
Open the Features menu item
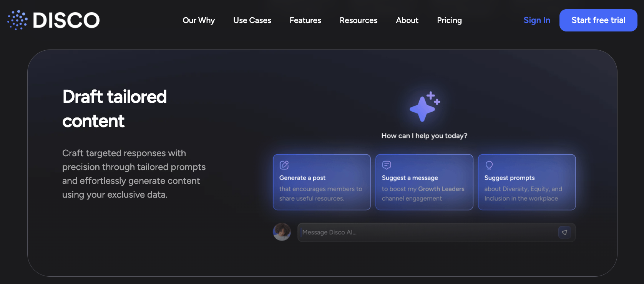(305, 20)
